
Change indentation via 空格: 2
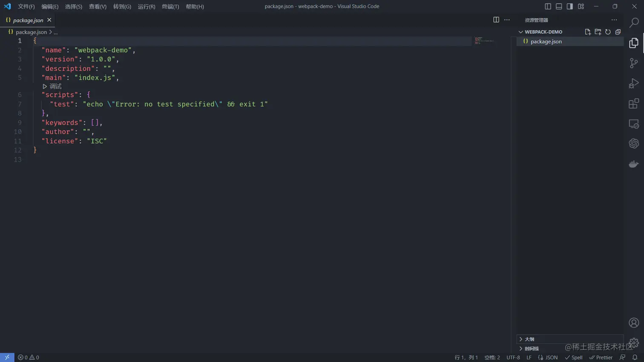[x=492, y=357]
